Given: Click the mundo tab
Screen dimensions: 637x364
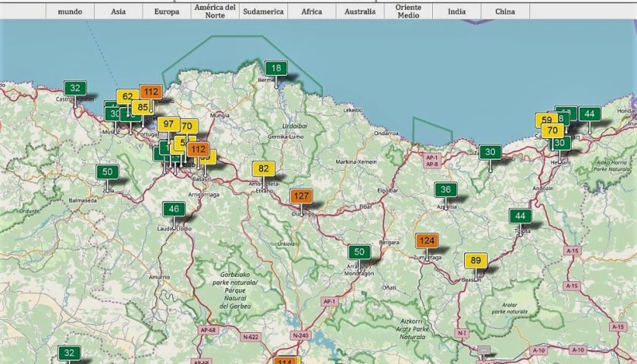Looking at the screenshot, I should click(x=71, y=11).
